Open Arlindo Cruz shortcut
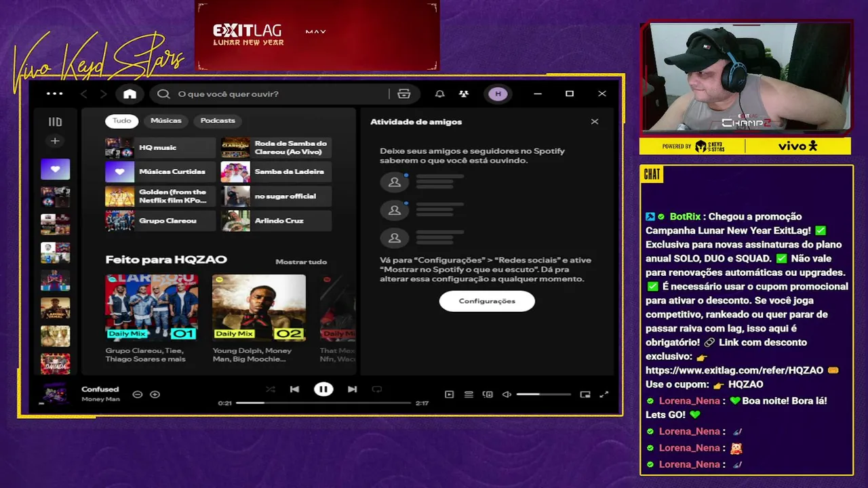Screen dimensions: 868x488 coord(276,221)
